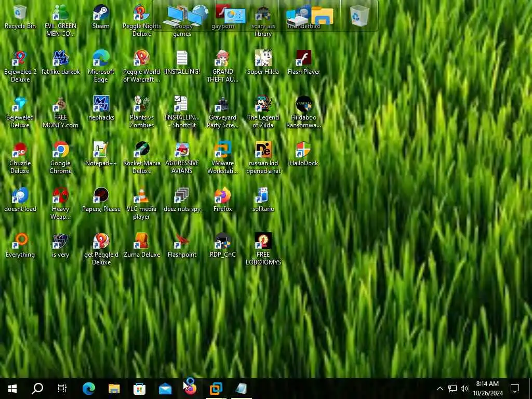Open the volume control tray icon

click(464, 389)
